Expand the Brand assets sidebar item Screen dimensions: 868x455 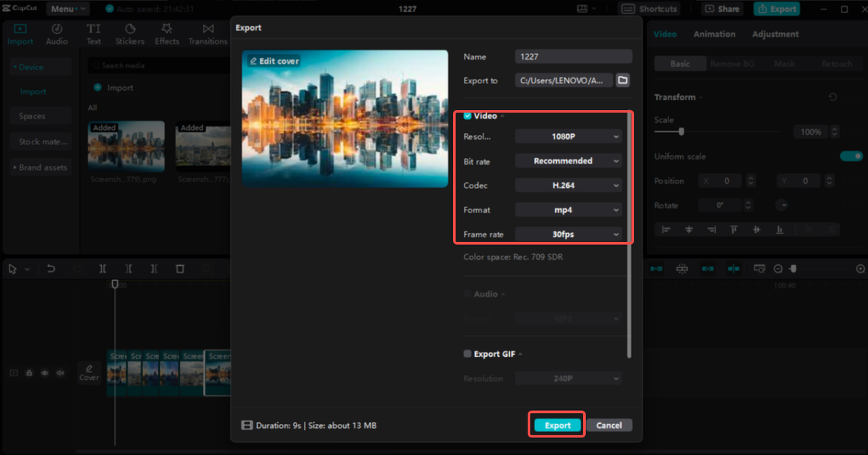(x=41, y=167)
